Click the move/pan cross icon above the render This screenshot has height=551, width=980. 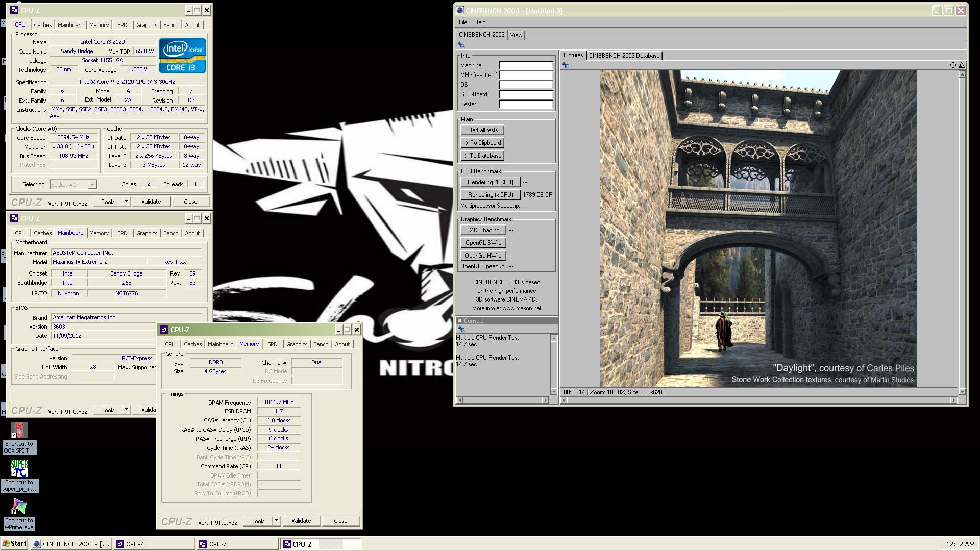click(x=952, y=65)
